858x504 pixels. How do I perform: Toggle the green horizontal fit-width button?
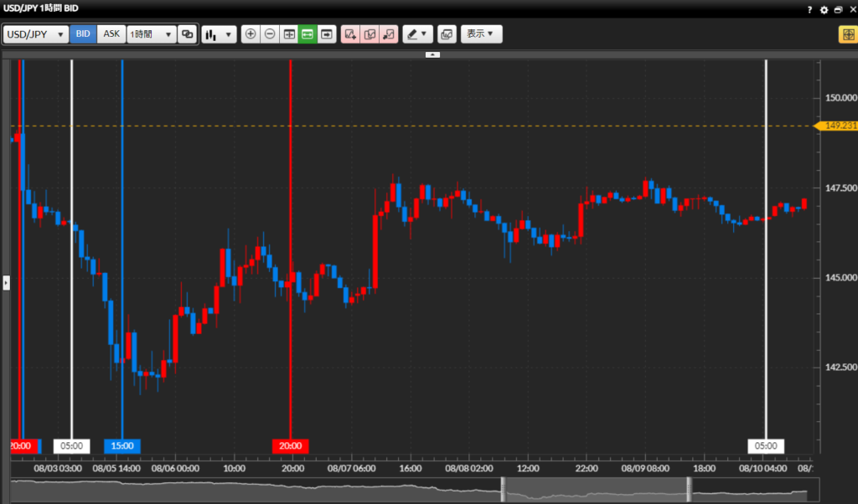tap(308, 34)
